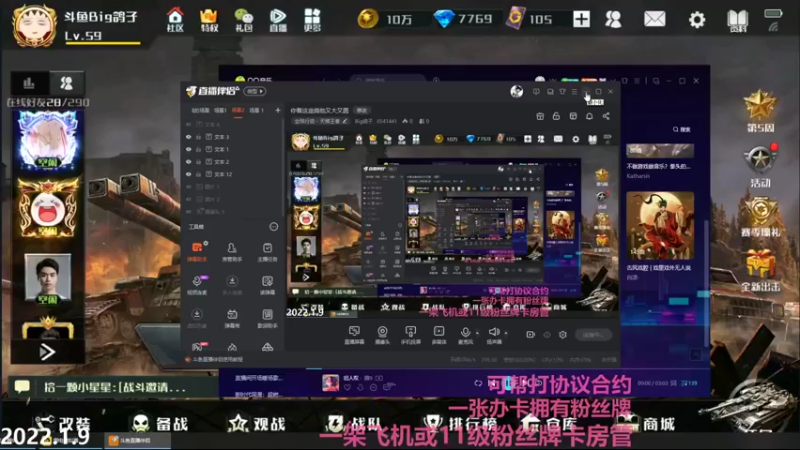Image resolution: width=800 pixels, height=450 pixels.
Task: Toggle visibility of layer 文本 3
Action: (x=188, y=137)
